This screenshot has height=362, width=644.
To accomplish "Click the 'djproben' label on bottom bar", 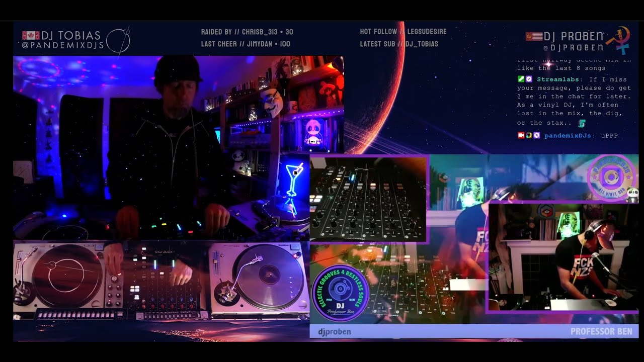I will click(x=335, y=332).
